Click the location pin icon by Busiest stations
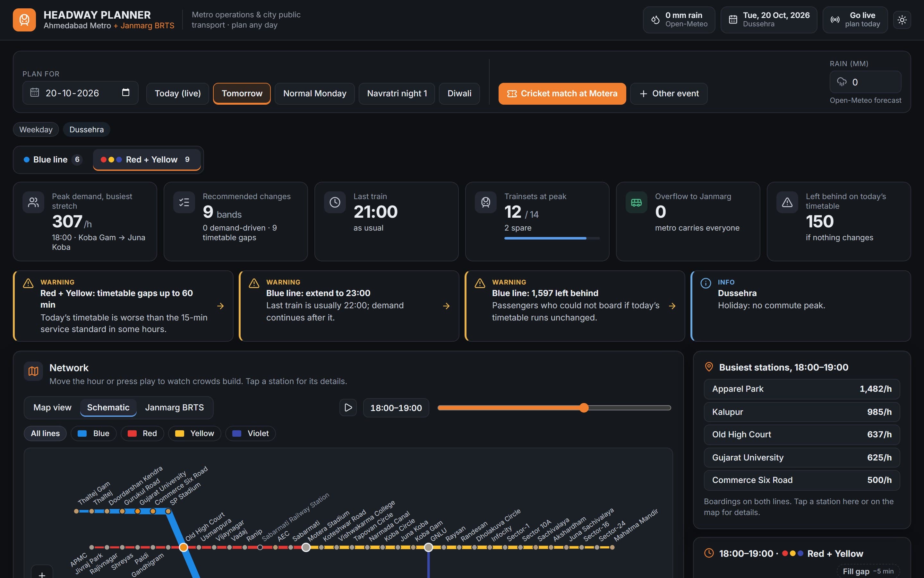Image resolution: width=924 pixels, height=578 pixels. point(709,367)
